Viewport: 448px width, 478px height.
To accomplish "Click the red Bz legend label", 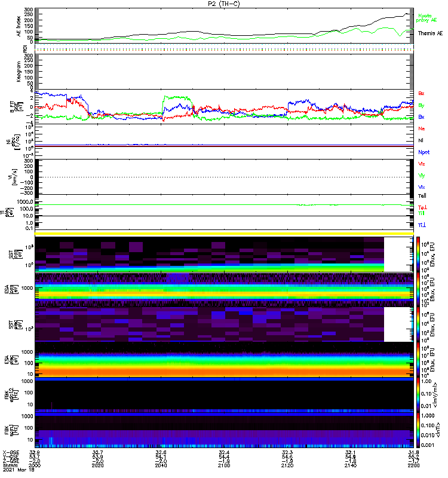I will pyautogui.click(x=421, y=93).
